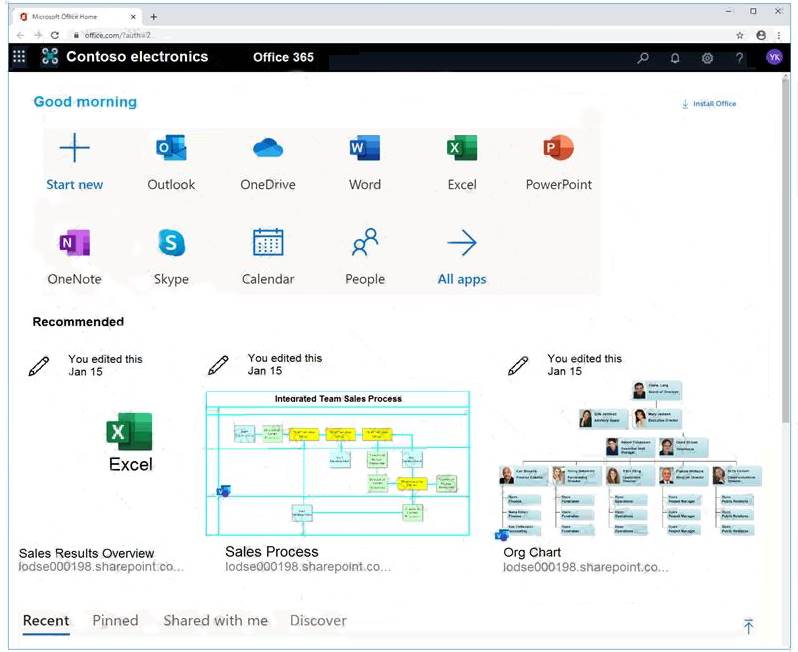Launch the Skype app icon
The height and width of the screenshot is (652, 798).
(x=172, y=243)
